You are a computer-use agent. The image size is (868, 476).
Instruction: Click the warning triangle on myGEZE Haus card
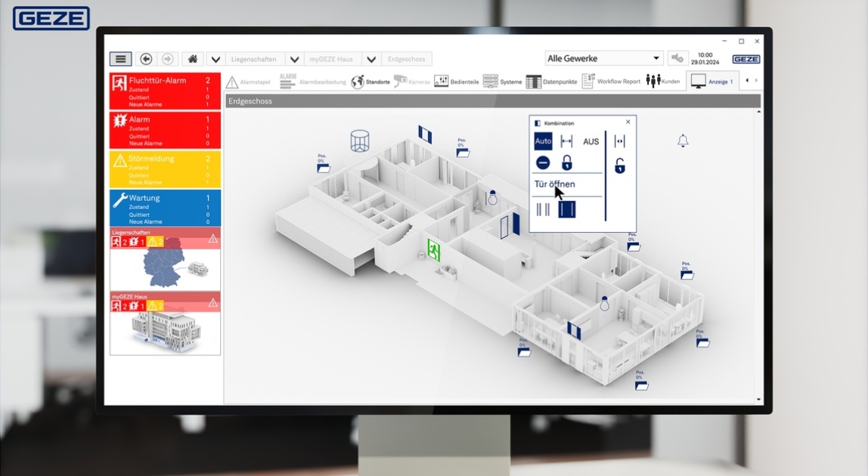point(212,303)
